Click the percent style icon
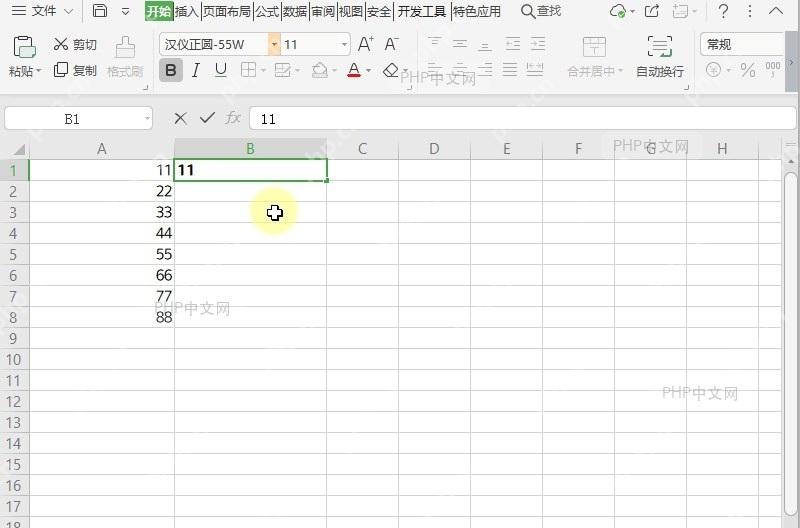The height and width of the screenshot is (528, 800). [748, 70]
